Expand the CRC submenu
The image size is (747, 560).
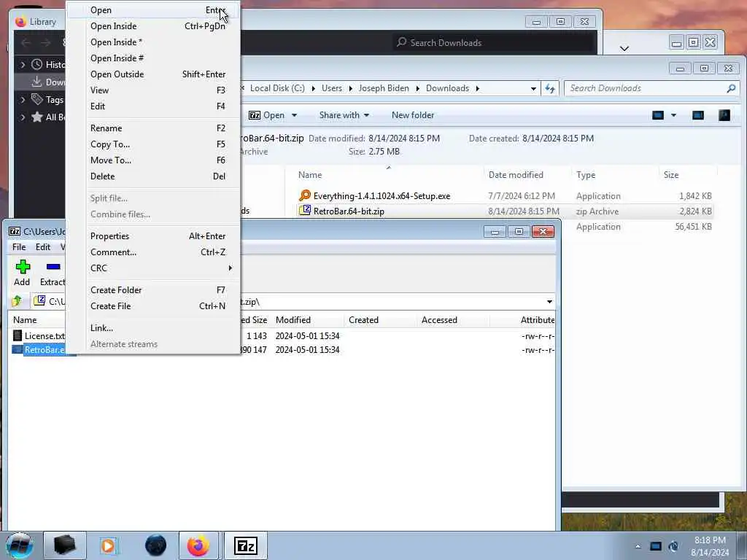click(152, 268)
